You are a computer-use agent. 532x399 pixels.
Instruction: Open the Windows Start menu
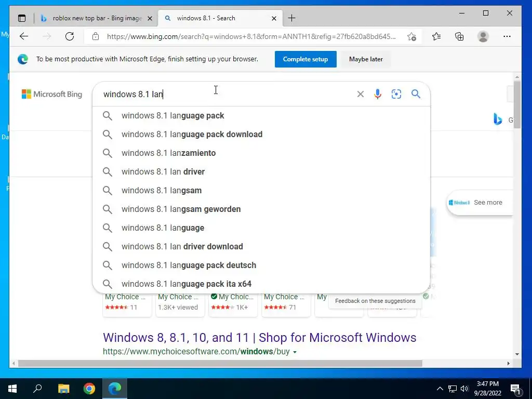12,389
